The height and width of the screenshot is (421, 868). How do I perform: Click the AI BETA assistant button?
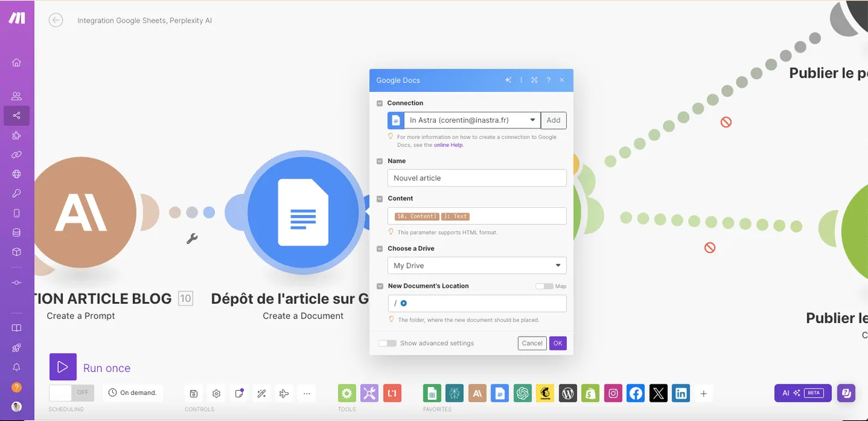tap(803, 392)
